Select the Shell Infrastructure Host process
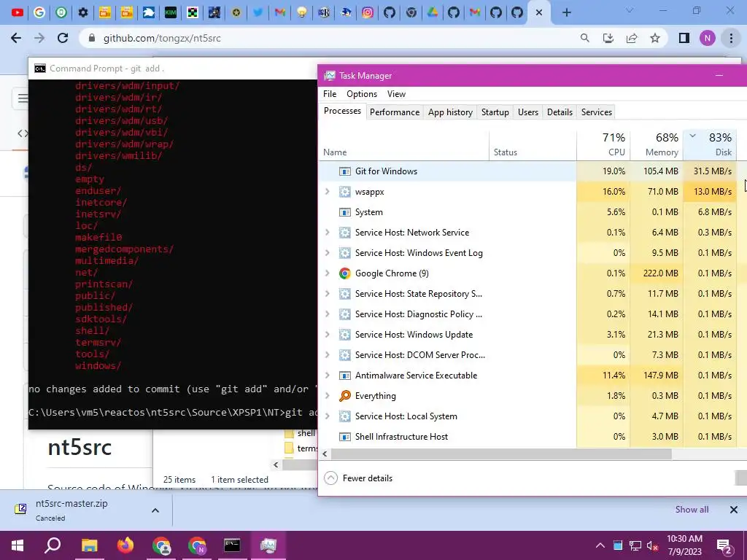Screen dimensions: 747x560 tap(528, 437)
